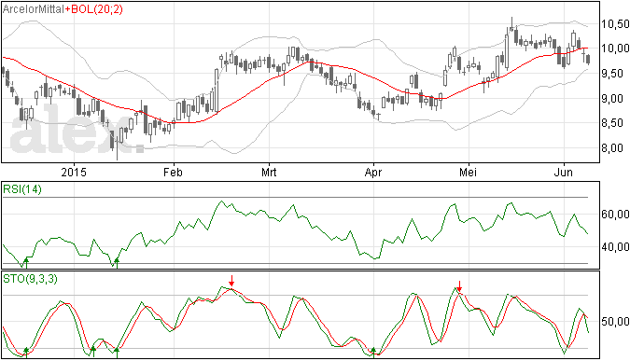This screenshot has width=644, height=361.
Task: Click the Mei date axis label
Action: (x=469, y=172)
